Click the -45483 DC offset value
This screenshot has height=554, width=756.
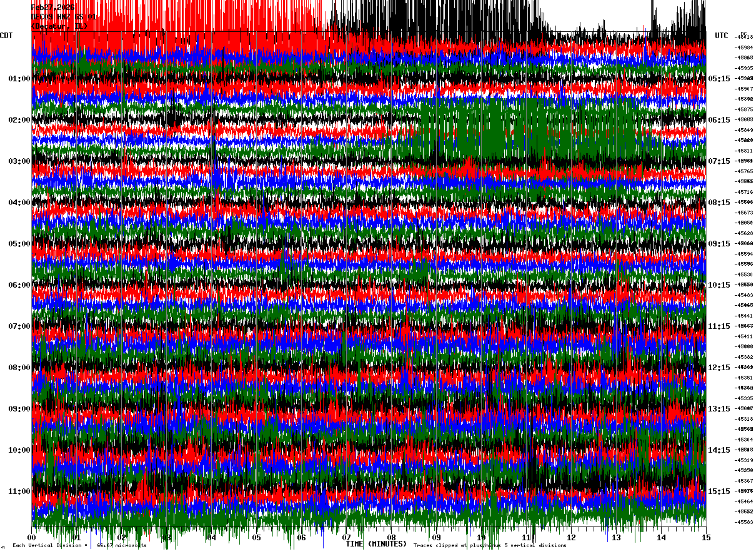[x=745, y=295]
